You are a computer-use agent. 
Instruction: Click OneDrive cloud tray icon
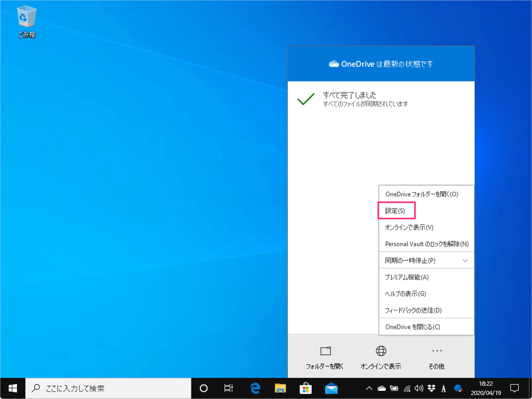point(381,388)
